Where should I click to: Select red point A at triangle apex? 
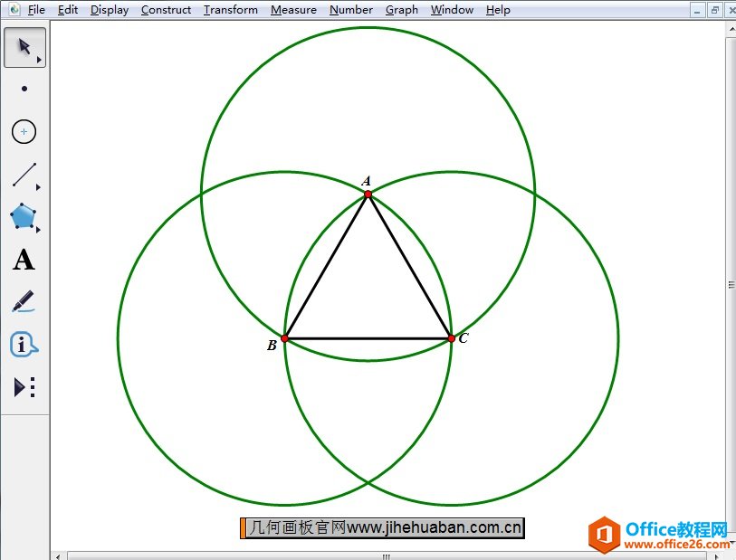tap(368, 194)
